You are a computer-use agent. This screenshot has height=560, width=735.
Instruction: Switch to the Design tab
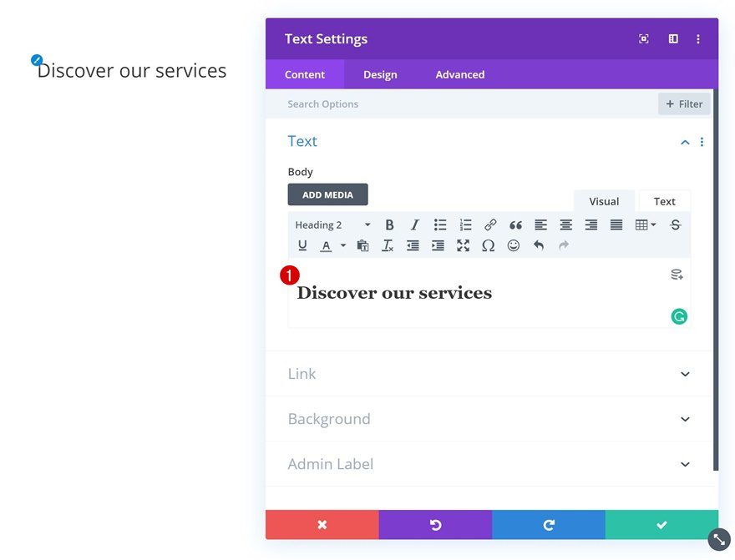coord(380,74)
